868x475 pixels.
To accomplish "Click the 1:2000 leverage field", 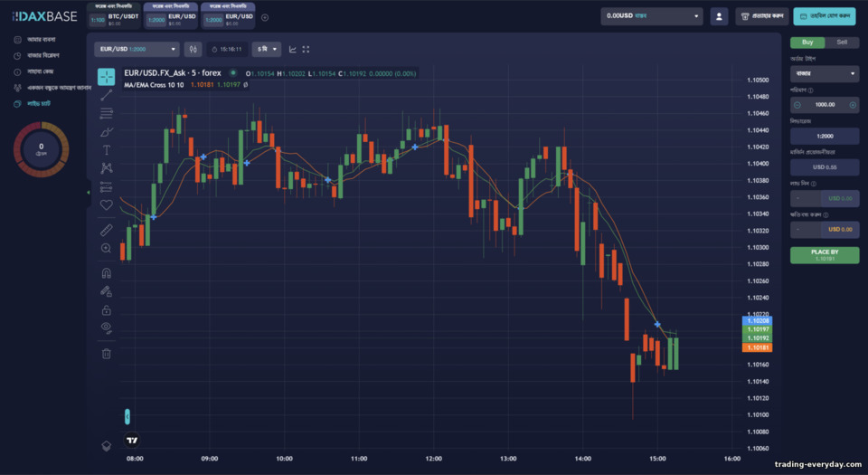I will [825, 137].
